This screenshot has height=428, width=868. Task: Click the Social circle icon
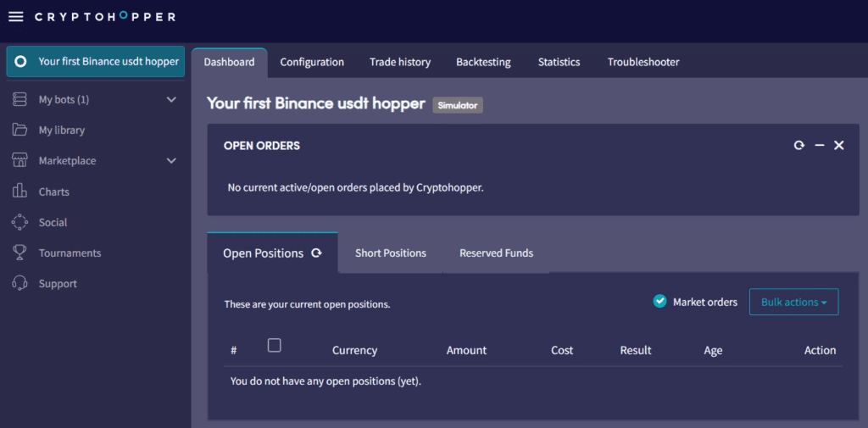coord(19,222)
